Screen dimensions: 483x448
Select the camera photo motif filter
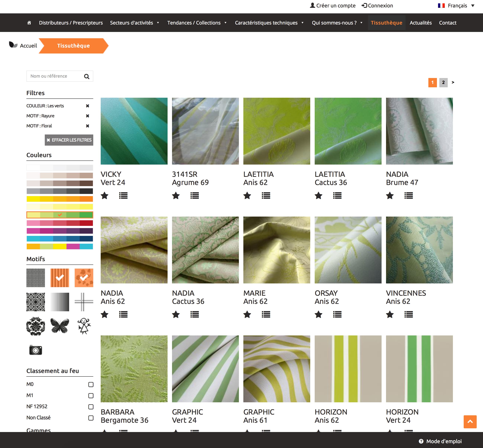click(36, 350)
